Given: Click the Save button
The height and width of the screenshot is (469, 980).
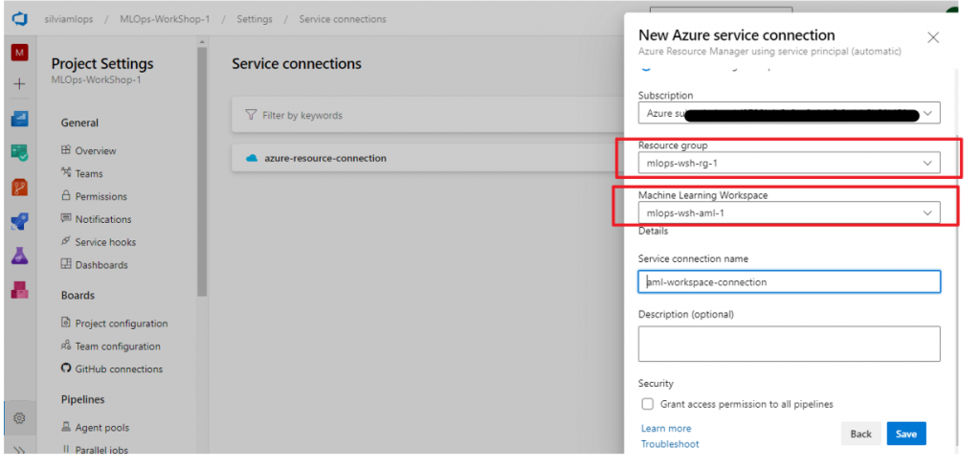Looking at the screenshot, I should click(x=906, y=434).
